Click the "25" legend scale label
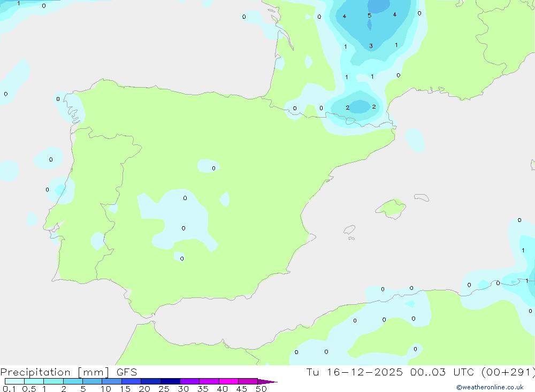Viewport: 535px width, 392px height. coord(164,389)
